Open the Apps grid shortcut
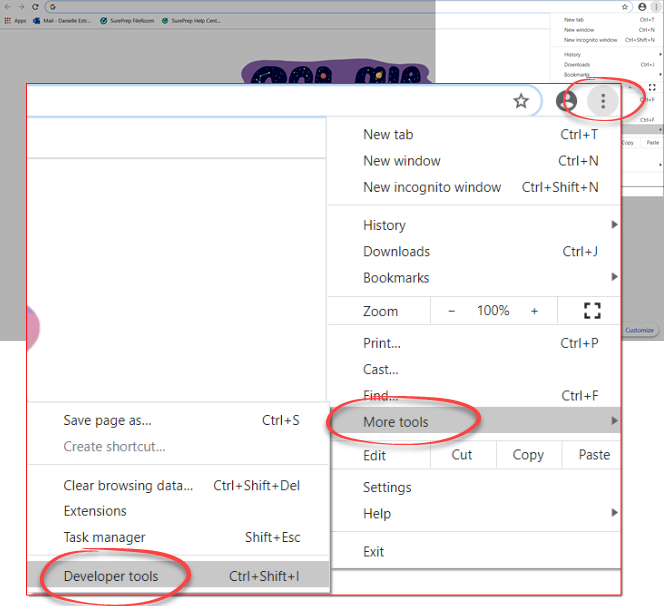Screen dimensions: 664x606 [15, 20]
